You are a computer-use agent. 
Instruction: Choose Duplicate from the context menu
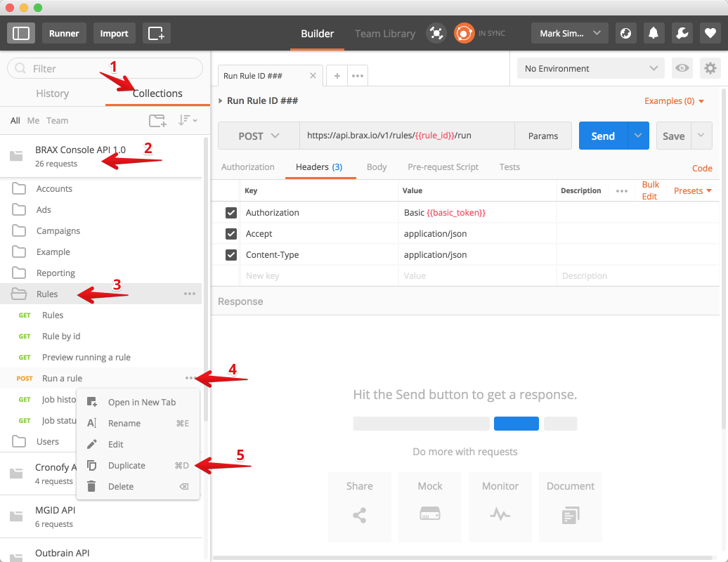pyautogui.click(x=138, y=466)
